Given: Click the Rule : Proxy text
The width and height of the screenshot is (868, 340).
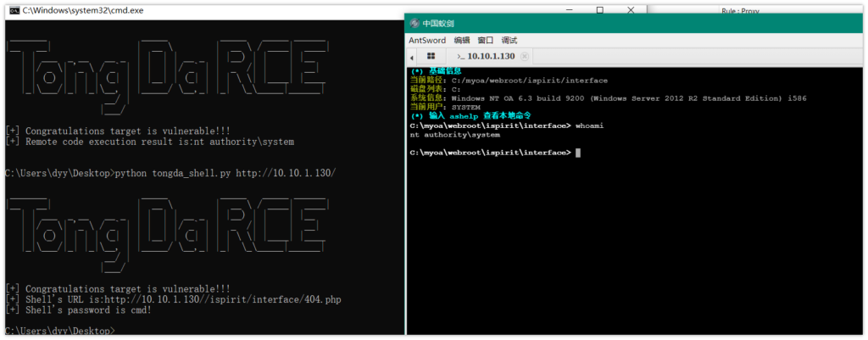Looking at the screenshot, I should tap(742, 10).
